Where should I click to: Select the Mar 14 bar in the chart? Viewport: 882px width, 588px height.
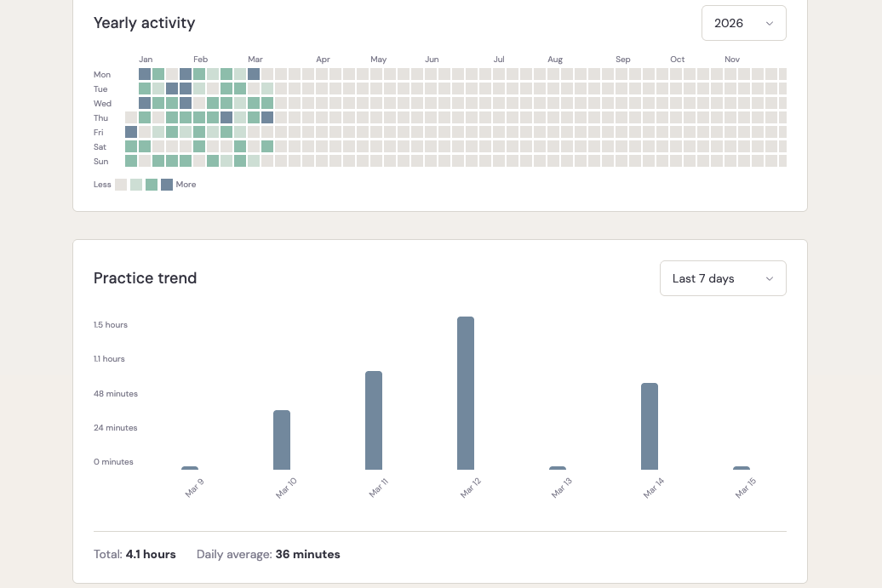pyautogui.click(x=650, y=425)
